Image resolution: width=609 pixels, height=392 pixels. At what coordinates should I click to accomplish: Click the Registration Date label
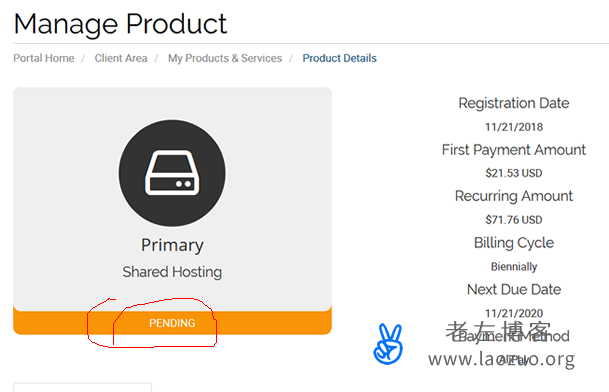[x=514, y=103]
